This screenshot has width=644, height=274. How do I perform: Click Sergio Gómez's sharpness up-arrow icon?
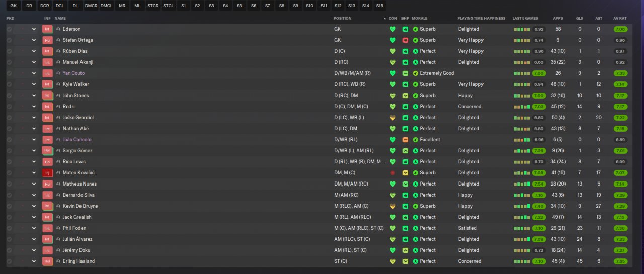pyautogui.click(x=405, y=151)
